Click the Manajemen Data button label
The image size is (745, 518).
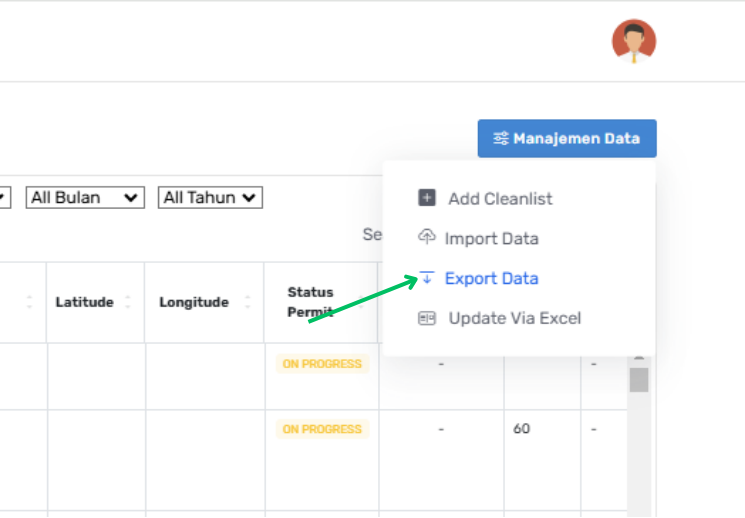pyautogui.click(x=576, y=139)
